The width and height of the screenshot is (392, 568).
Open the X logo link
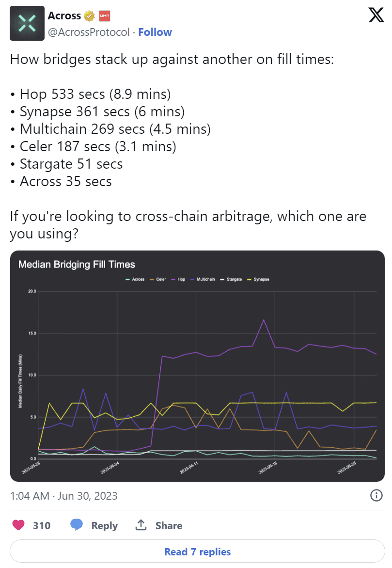376,16
